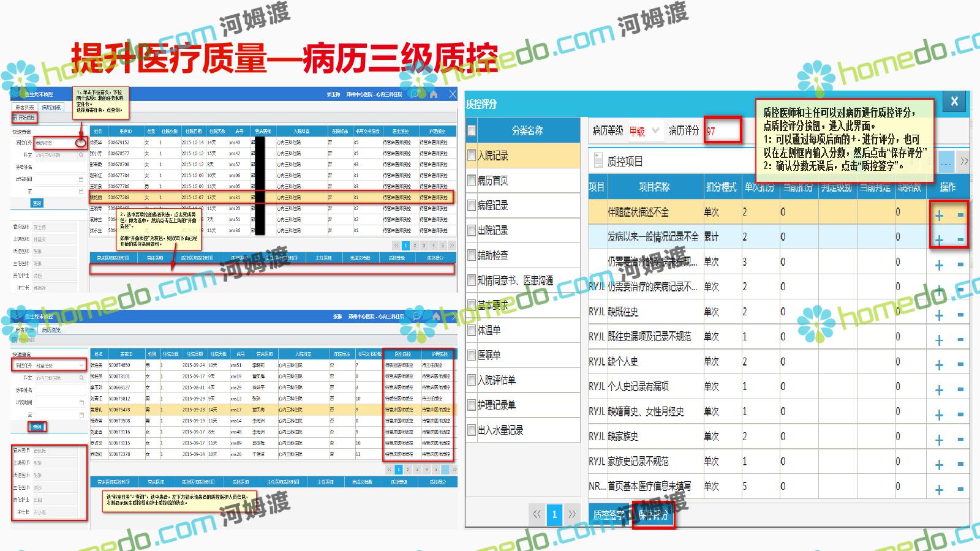Click plus icon for 缺既往史 row
The width and height of the screenshot is (980, 551).
click(939, 315)
